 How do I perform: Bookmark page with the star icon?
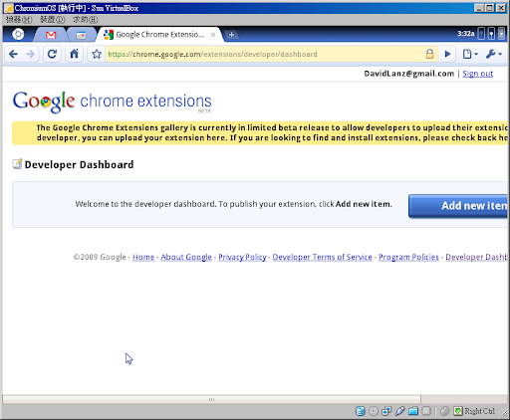97,54
